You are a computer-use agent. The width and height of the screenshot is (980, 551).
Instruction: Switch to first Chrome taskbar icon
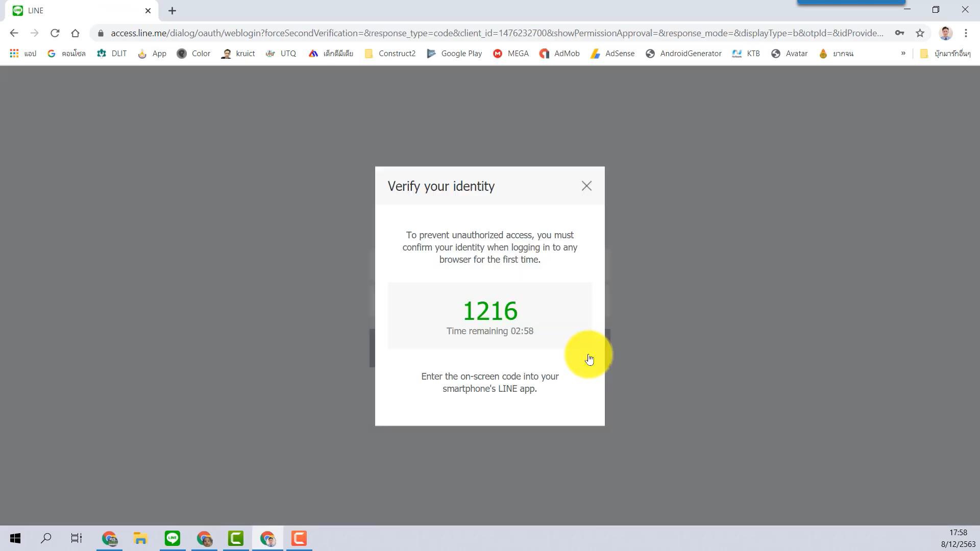(x=109, y=538)
